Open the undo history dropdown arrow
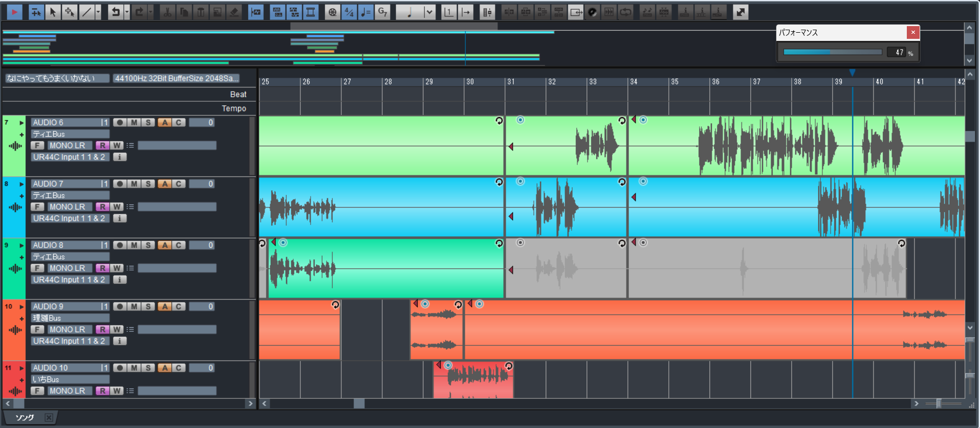980x428 pixels. pyautogui.click(x=127, y=12)
